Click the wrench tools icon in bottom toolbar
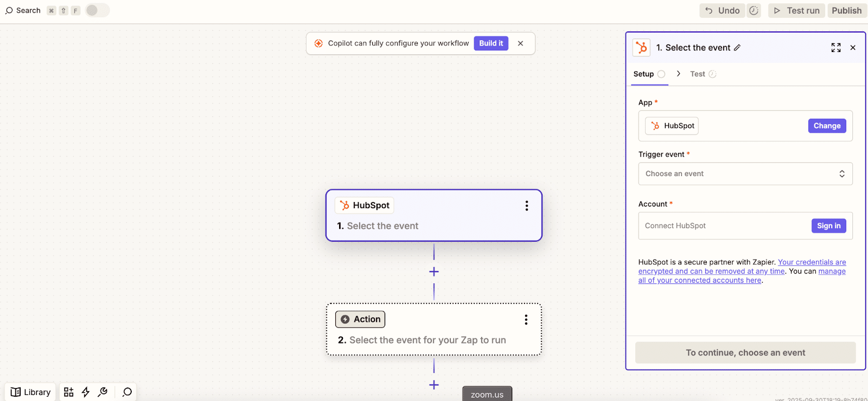868x401 pixels. [103, 392]
